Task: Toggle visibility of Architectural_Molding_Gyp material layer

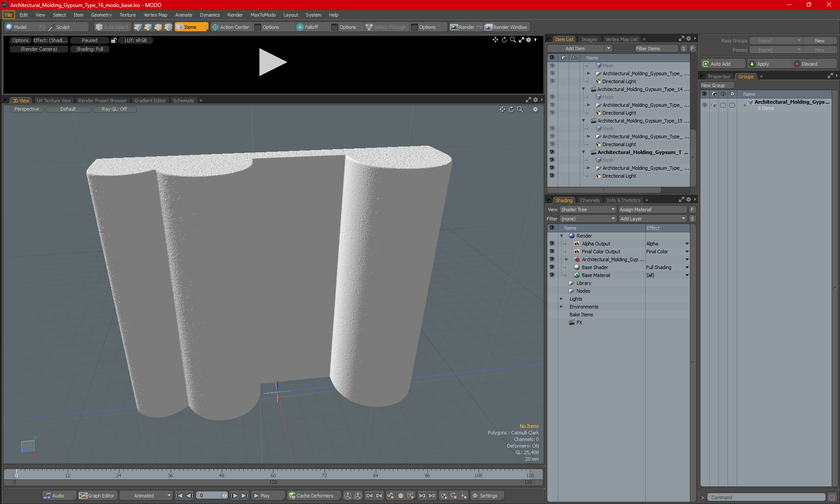Action: click(x=552, y=259)
